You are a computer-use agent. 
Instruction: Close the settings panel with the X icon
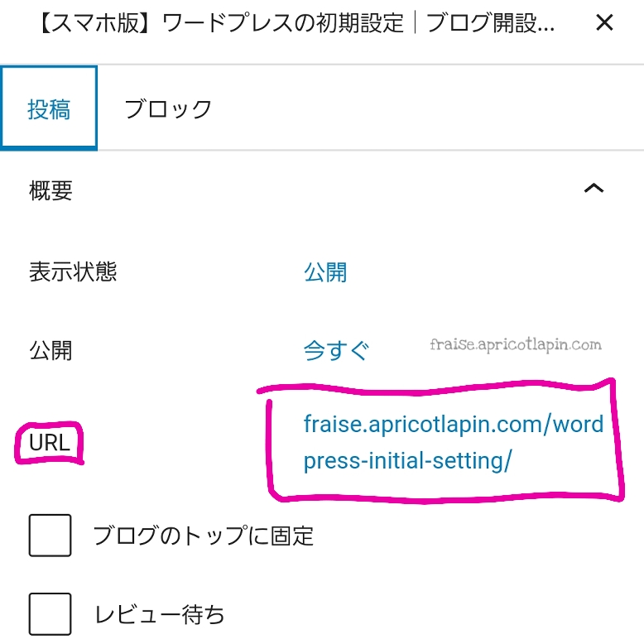pos(604,22)
